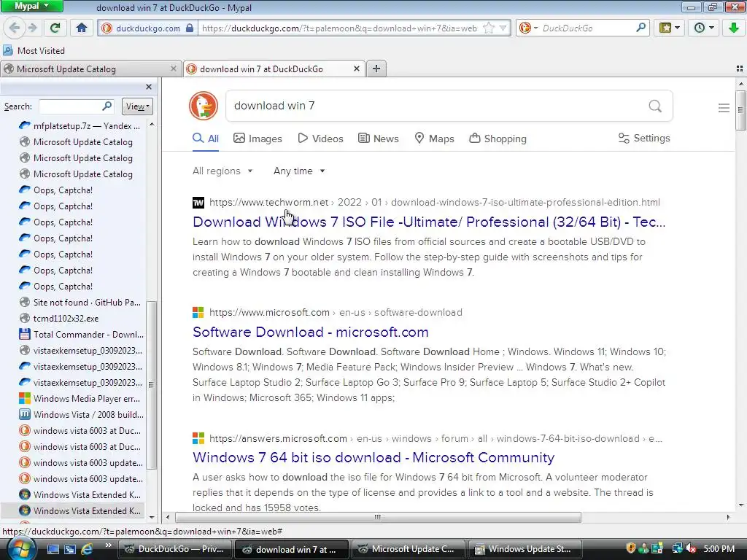Close the history sidebar
The height and width of the screenshot is (560, 747).
149,87
